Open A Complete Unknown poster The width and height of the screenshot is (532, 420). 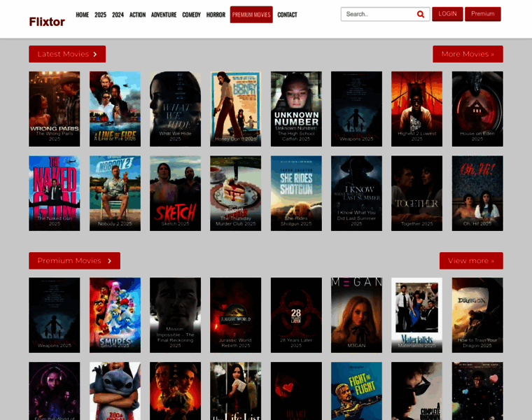(x=416, y=391)
